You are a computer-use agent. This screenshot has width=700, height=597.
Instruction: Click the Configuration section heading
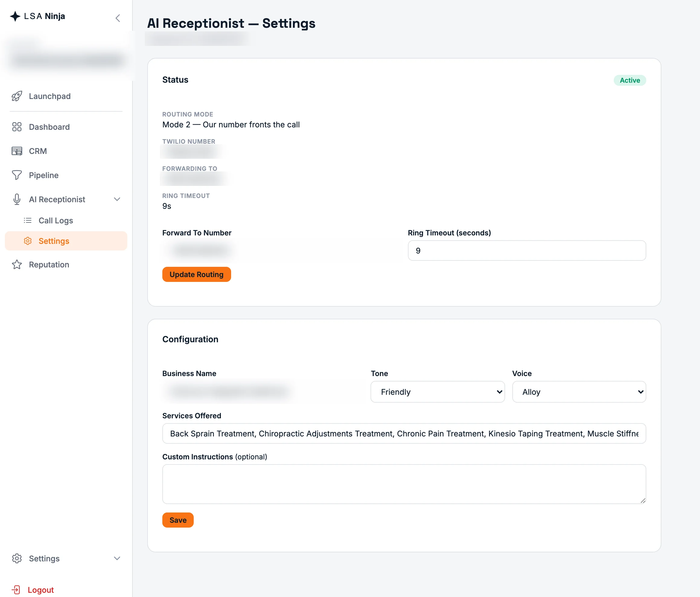pyautogui.click(x=190, y=339)
